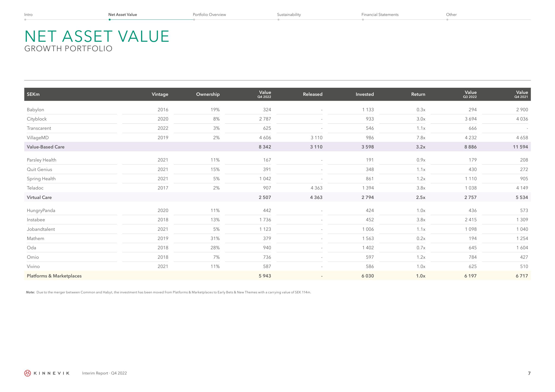Select the Cityblock row label
Viewport: 555px width, 392px height.
(37, 119)
